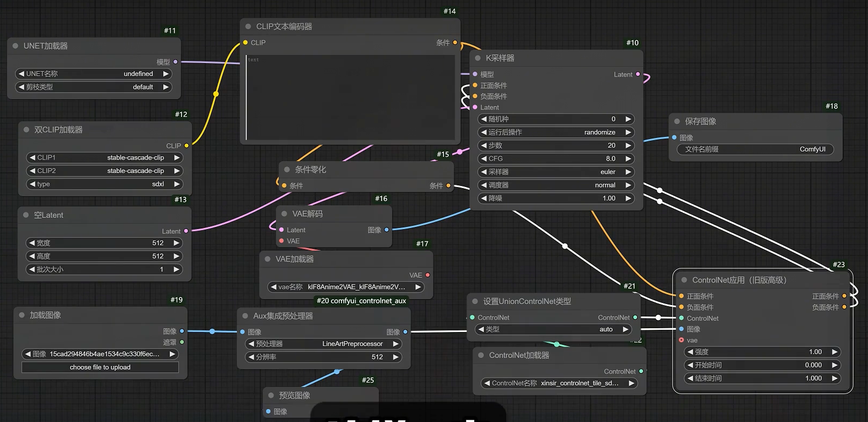Screen dimensions: 868x422
Task: Click the CLIP文本编码器 text input area
Action: pos(350,97)
